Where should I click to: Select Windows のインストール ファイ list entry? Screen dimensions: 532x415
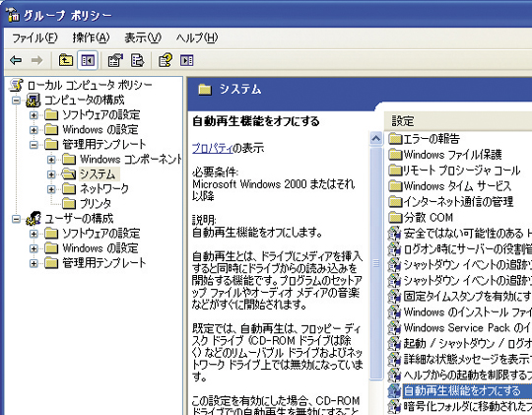click(x=467, y=311)
